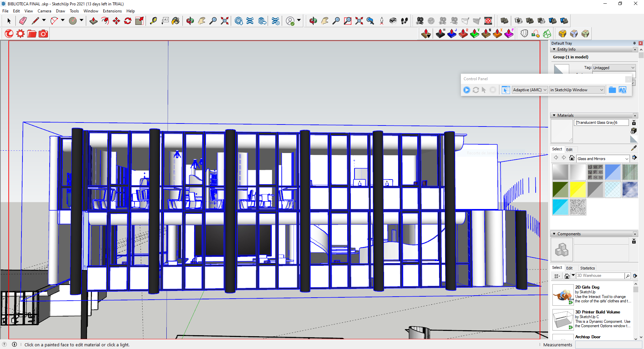Select the Text label tool

[x=165, y=21]
